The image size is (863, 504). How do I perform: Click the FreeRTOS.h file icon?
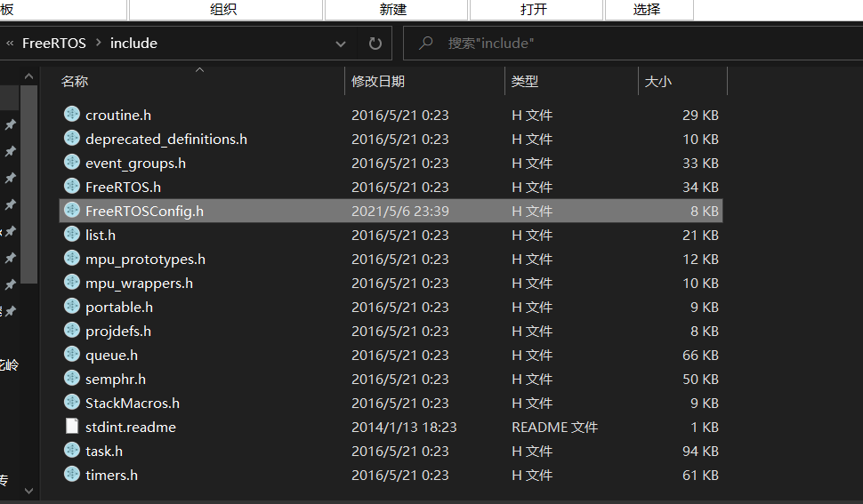click(71, 186)
